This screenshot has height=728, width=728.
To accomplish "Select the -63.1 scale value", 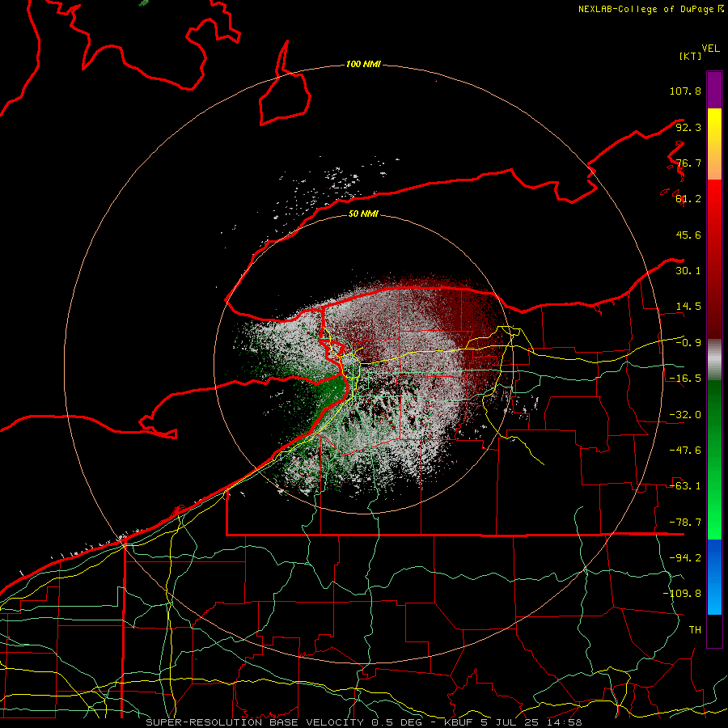I will point(685,486).
